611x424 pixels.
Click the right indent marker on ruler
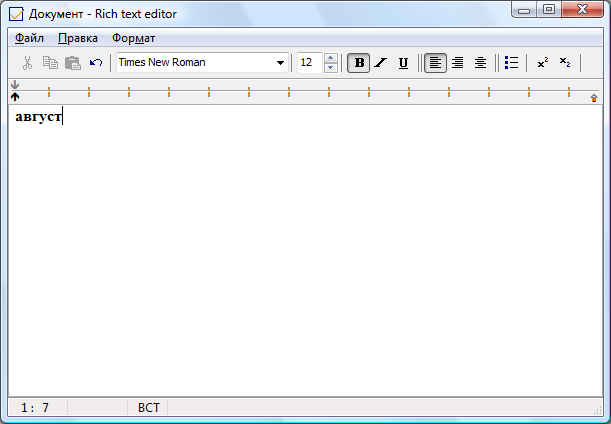tap(593, 98)
